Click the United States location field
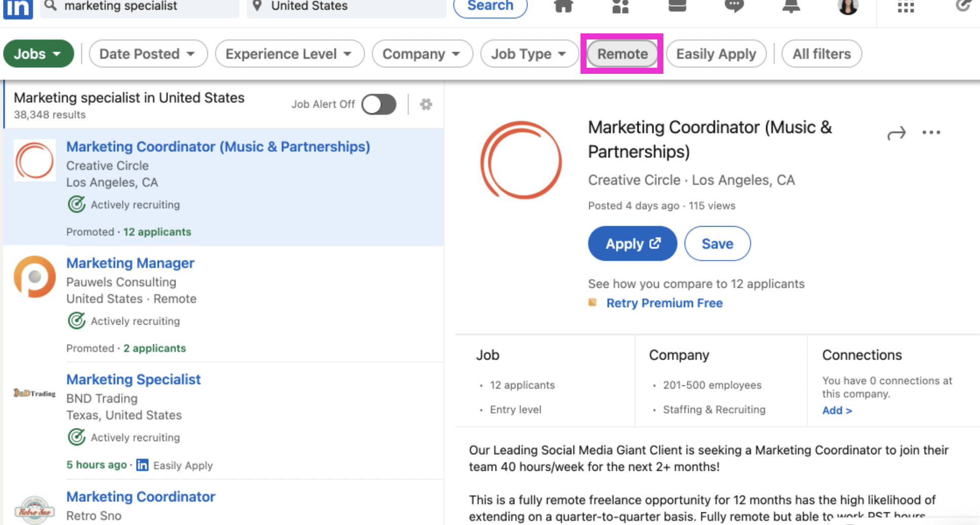The image size is (980, 525). (x=346, y=7)
